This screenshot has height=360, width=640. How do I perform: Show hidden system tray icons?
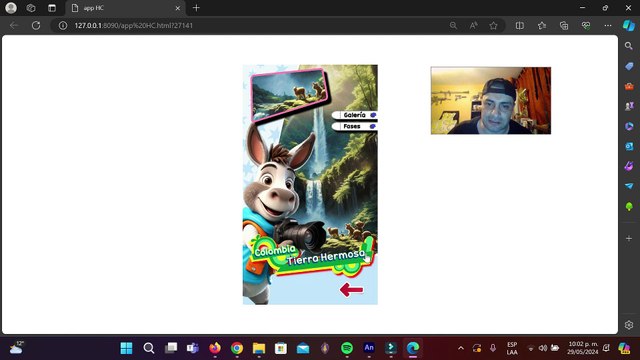pyautogui.click(x=461, y=348)
